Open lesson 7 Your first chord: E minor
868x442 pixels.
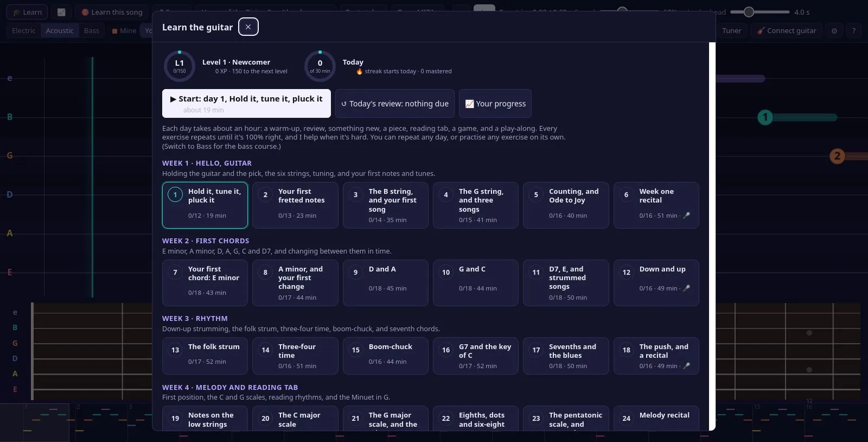coord(205,282)
